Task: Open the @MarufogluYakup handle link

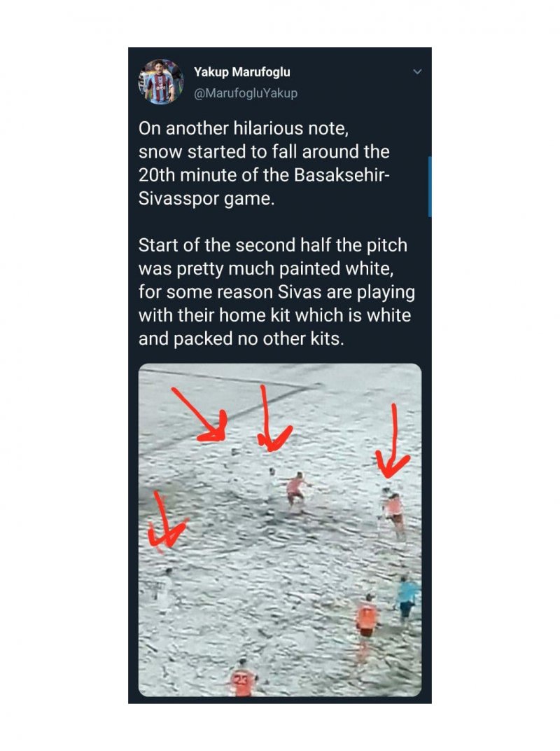Action: (x=246, y=93)
